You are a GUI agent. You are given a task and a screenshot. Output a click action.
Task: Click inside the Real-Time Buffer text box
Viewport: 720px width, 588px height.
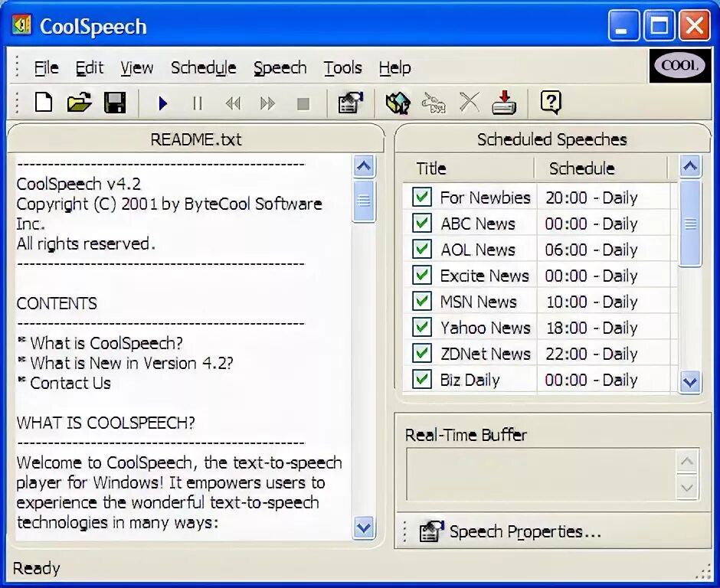(541, 474)
